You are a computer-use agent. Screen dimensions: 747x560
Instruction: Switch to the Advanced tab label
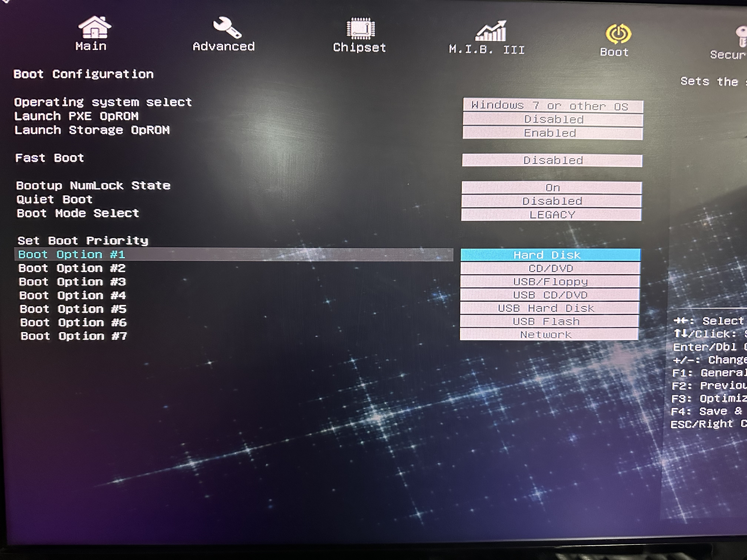pyautogui.click(x=224, y=46)
